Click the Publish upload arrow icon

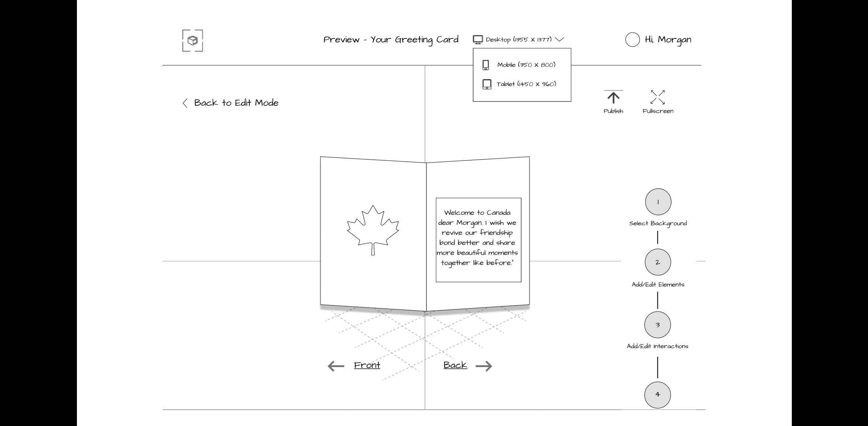[613, 98]
